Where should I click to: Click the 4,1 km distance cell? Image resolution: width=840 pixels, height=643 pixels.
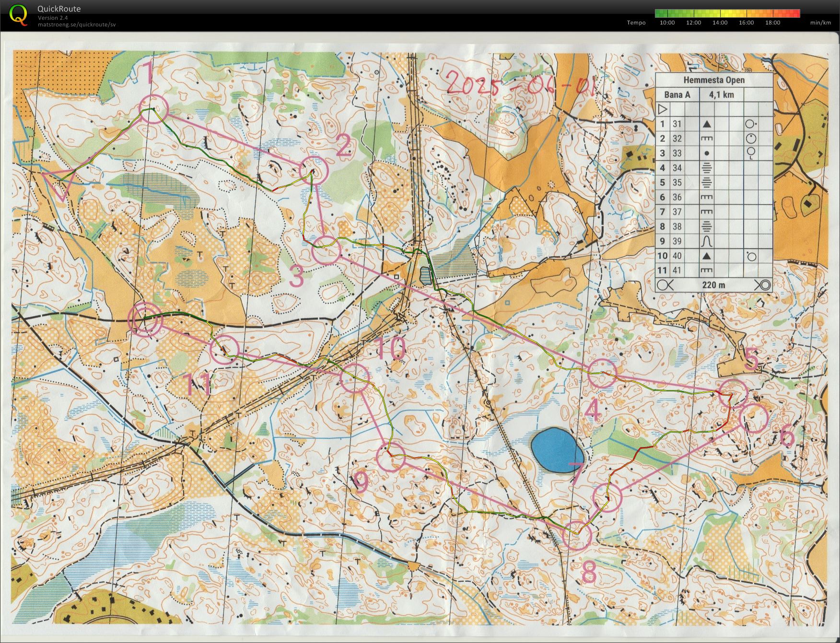coord(722,95)
